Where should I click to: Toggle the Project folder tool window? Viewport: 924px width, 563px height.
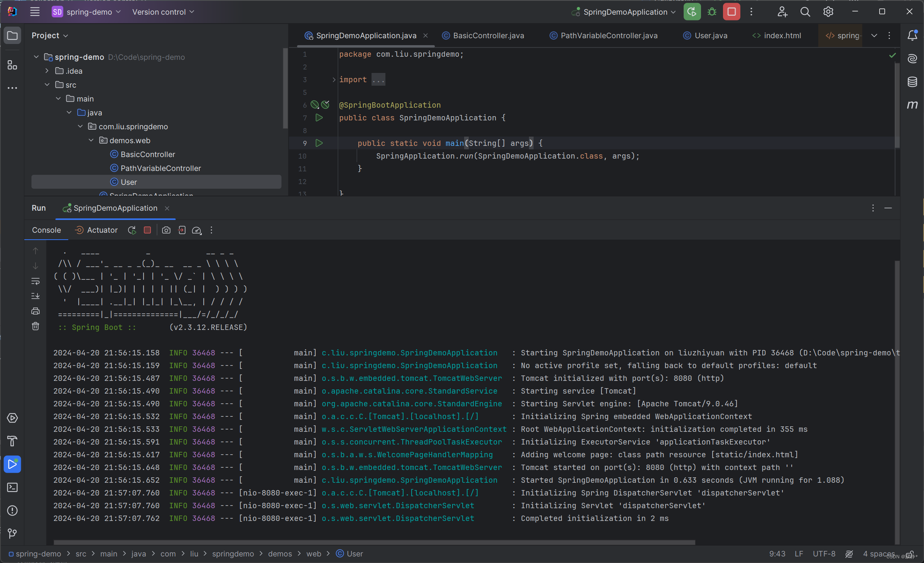click(12, 36)
